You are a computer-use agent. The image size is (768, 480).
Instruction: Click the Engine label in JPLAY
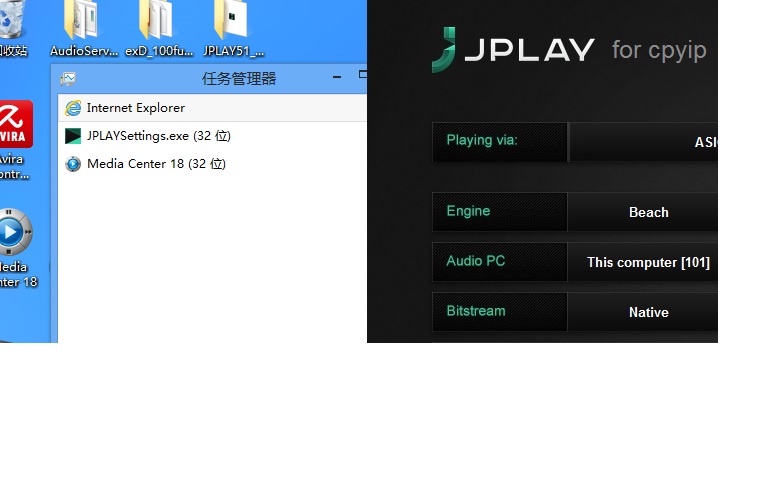click(468, 211)
